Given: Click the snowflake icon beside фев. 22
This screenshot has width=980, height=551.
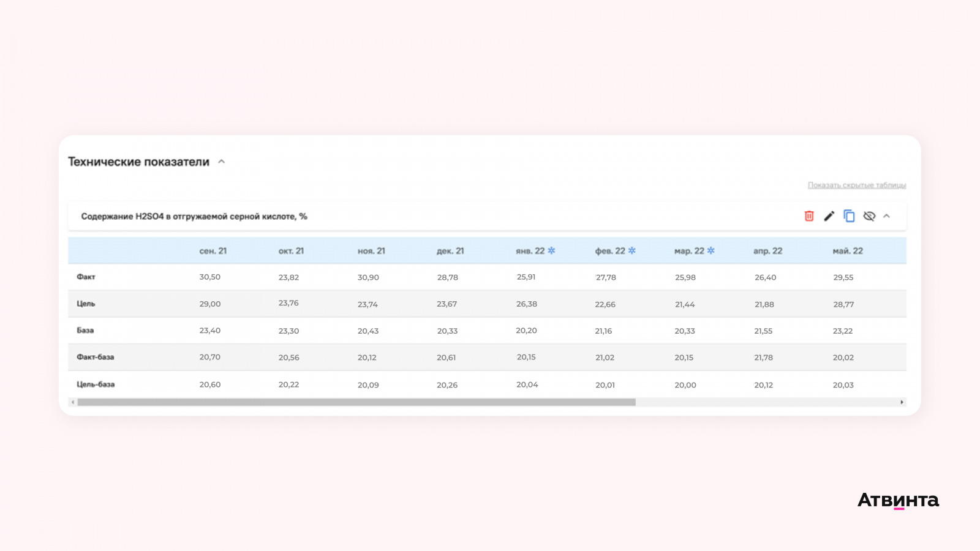Looking at the screenshot, I should (x=632, y=250).
